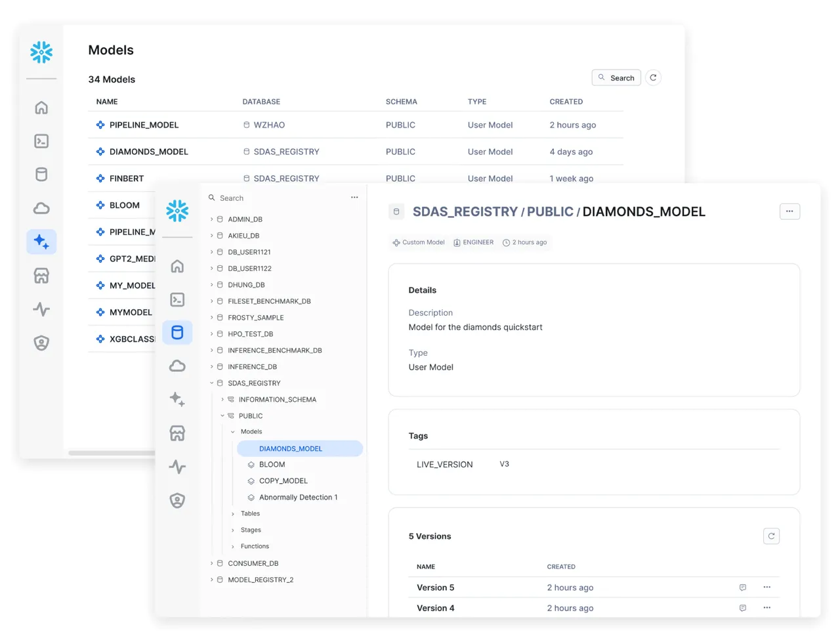Image resolution: width=840 pixels, height=642 pixels.
Task: Click the LIVE_VERSION tag
Action: point(444,464)
